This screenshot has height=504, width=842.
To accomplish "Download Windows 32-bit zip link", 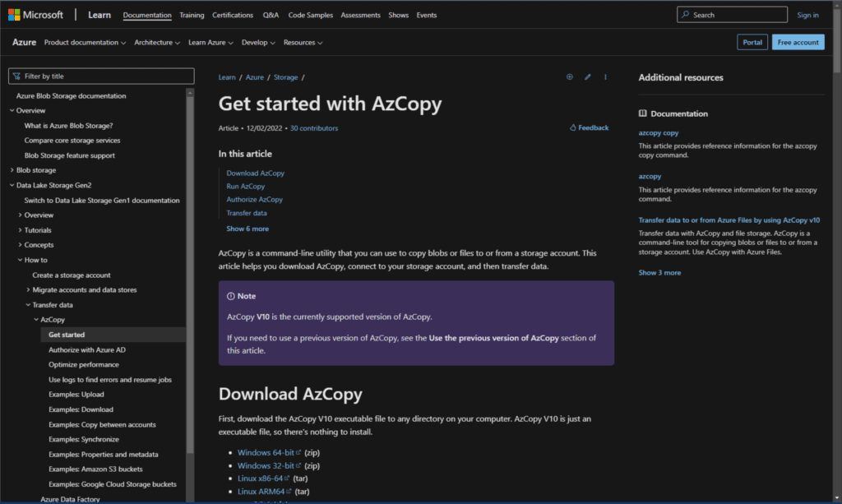I will coord(269,465).
